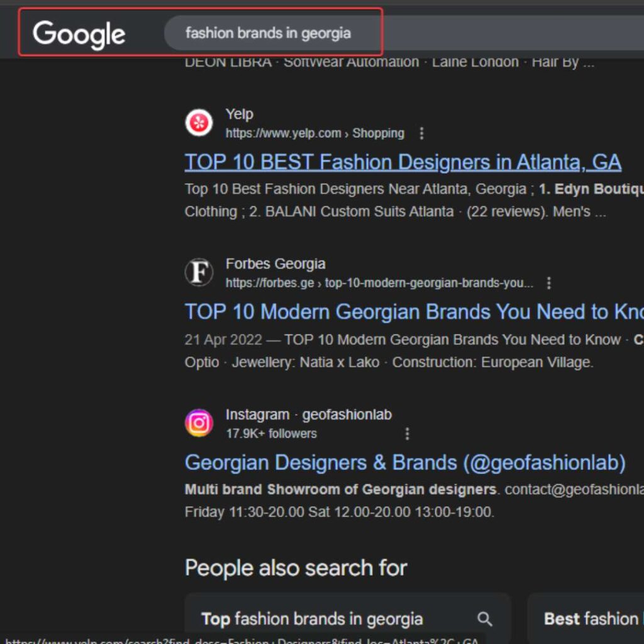This screenshot has width=644, height=644.
Task: Open 'Georgian Designers & Brands (@geofashionlab)' link
Action: (x=405, y=462)
